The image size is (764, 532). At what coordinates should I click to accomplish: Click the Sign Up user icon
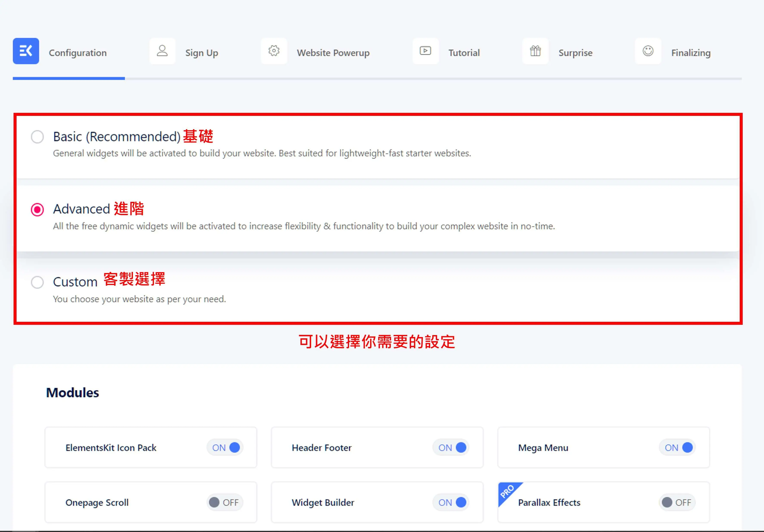click(162, 51)
